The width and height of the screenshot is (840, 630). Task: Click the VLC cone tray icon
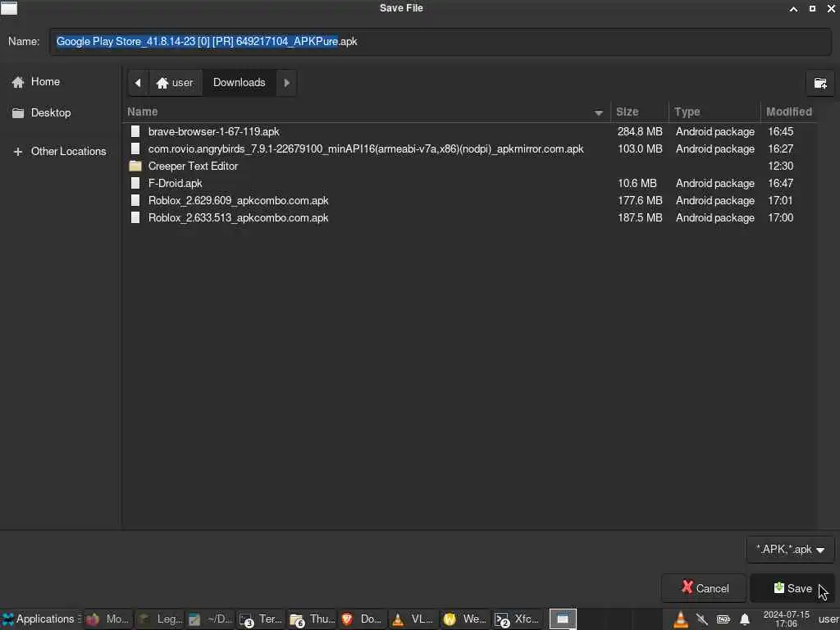(x=680, y=620)
